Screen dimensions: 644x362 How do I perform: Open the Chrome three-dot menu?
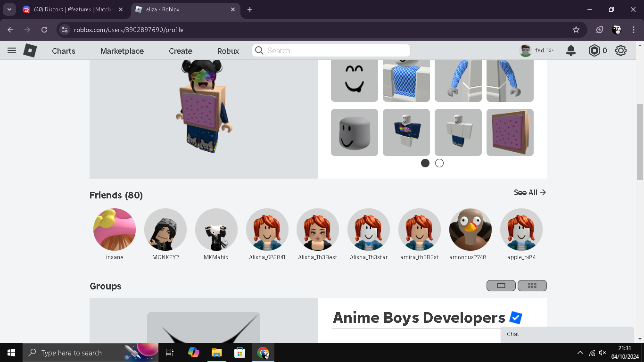633,30
